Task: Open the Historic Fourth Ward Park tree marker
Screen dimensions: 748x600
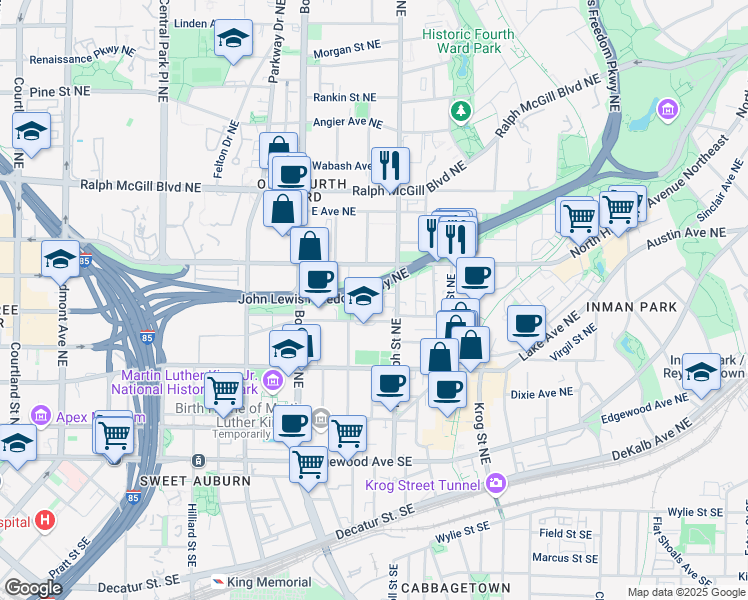Action: click(461, 112)
